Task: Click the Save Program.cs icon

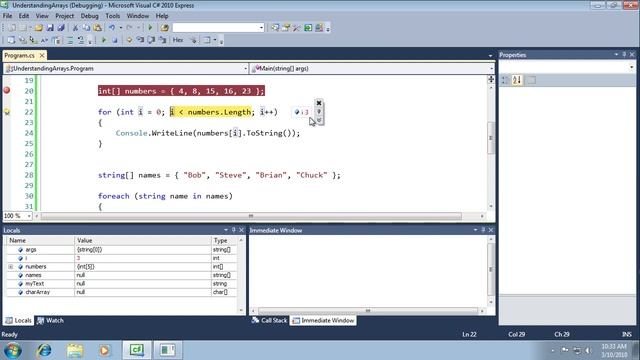Action: 50,28
